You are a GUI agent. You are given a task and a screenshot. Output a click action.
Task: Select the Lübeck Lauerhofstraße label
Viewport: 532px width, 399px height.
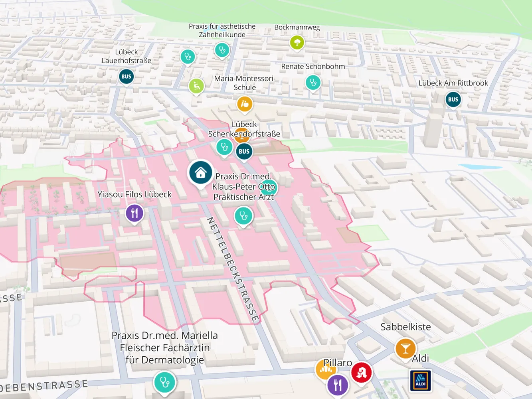(127, 56)
